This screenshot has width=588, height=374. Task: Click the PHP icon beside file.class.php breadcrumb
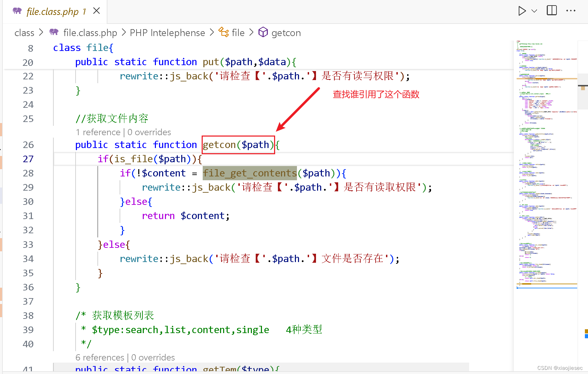click(54, 32)
